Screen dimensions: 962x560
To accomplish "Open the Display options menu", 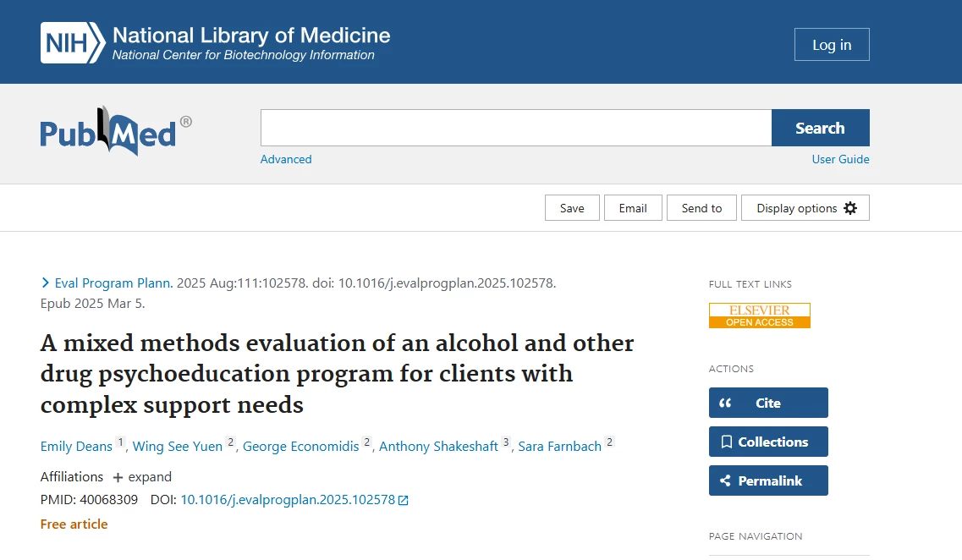I will coord(805,208).
